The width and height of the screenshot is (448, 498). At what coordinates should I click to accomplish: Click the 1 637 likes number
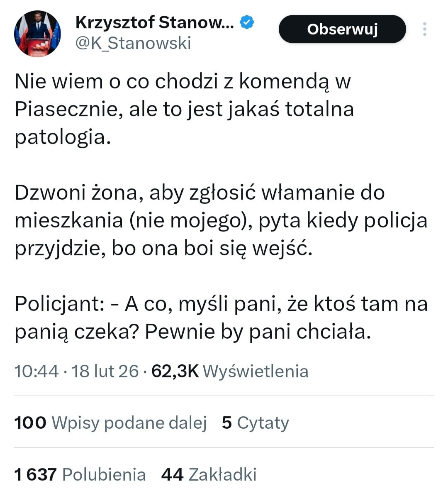35,474
